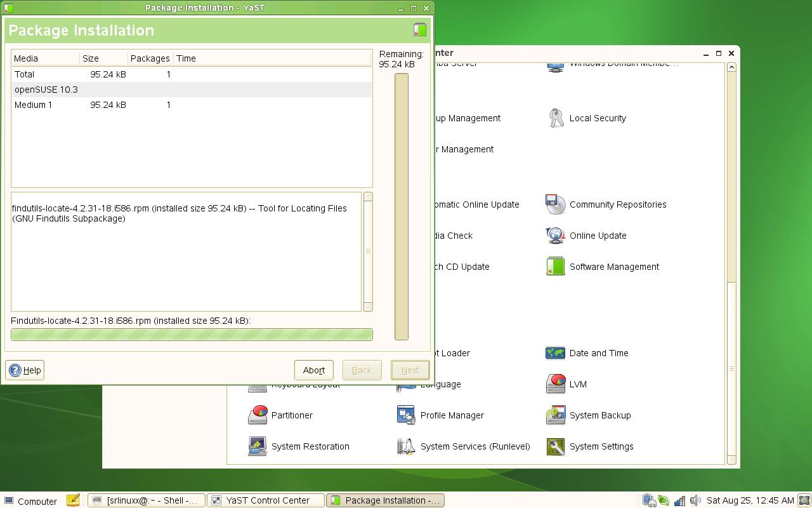Open the volume speaker tray icon

tap(695, 500)
